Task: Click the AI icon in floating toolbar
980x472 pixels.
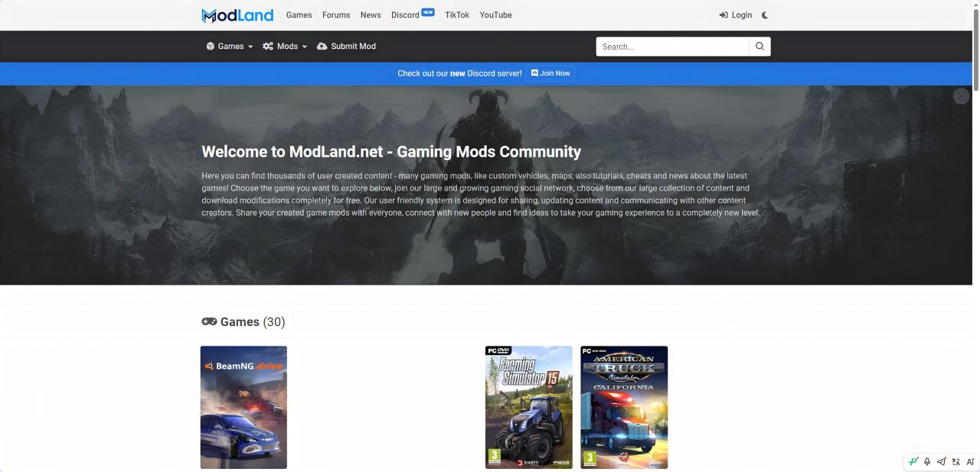Action: click(x=970, y=461)
